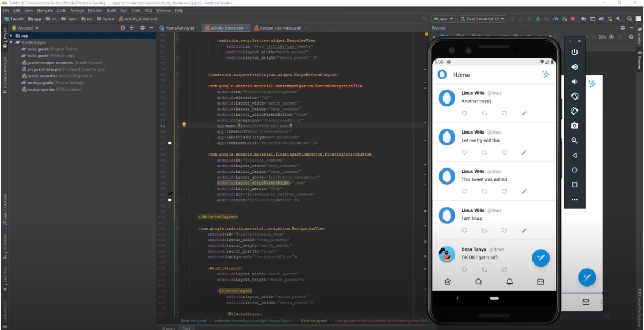Image resolution: width=644 pixels, height=330 pixels.
Task: Tap retweet icon on "Let me try edit this"
Action: click(x=484, y=152)
